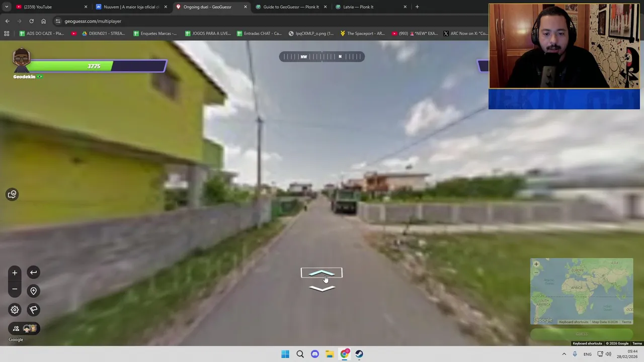Open the players avatars button

coord(24,329)
